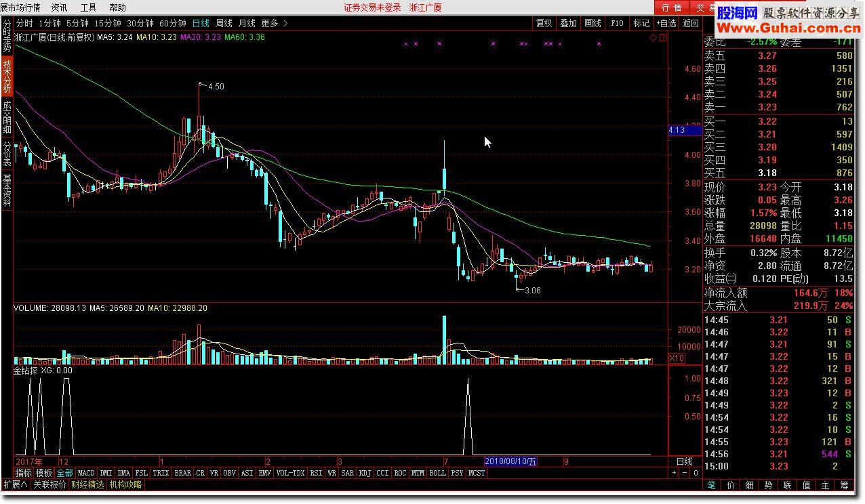865x504 pixels.
Task: Click the 日线 label below the price axis
Action: [x=685, y=461]
